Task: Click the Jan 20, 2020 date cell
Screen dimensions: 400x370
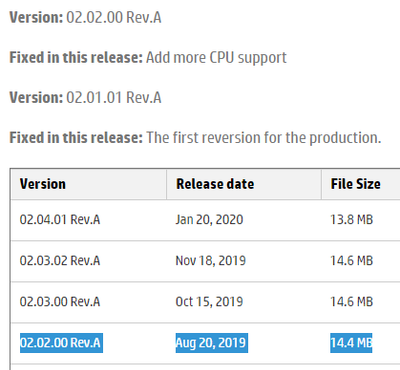Action: pyautogui.click(x=209, y=220)
